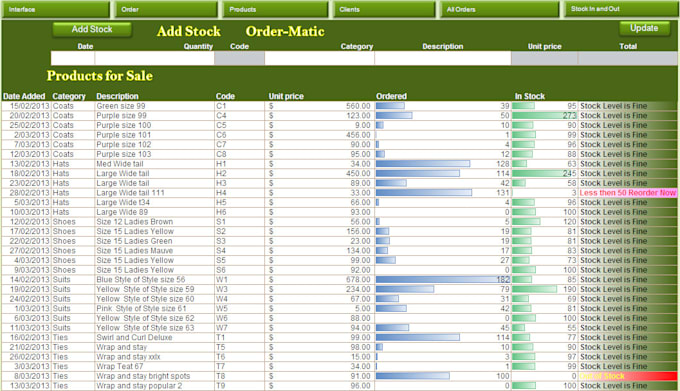Select the cell 'Med Wide tail'
The image size is (680, 391).
pos(155,164)
